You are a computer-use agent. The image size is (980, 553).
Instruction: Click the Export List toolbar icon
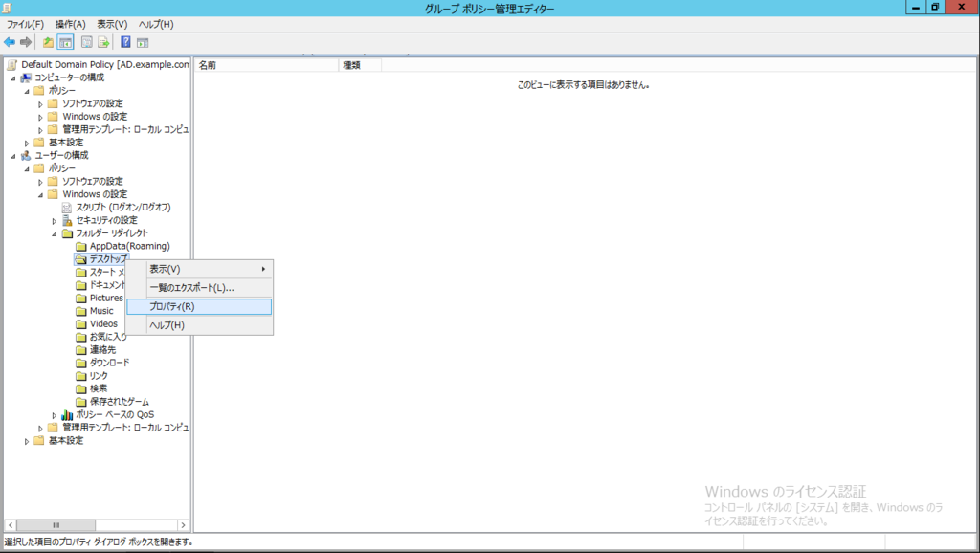(x=103, y=42)
